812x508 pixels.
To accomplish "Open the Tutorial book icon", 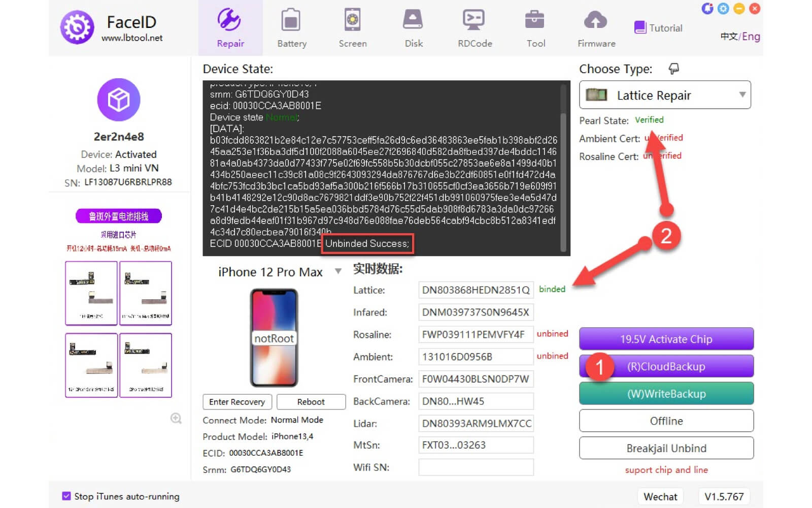I will pos(640,27).
